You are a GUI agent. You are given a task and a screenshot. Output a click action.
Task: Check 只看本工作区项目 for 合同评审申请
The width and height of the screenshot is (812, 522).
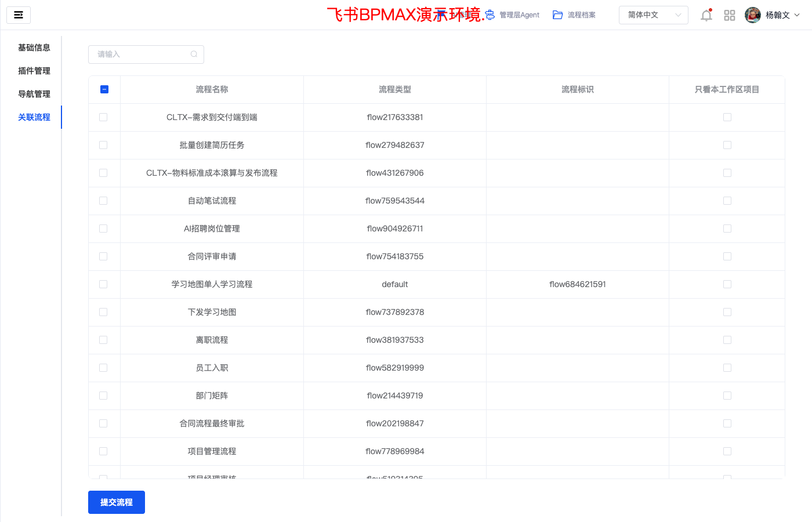click(x=727, y=256)
